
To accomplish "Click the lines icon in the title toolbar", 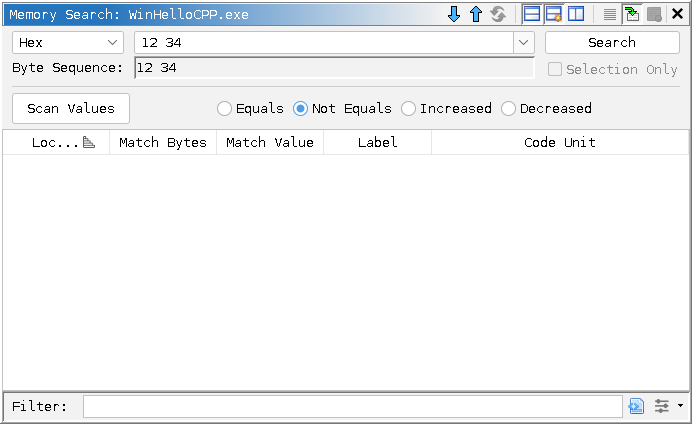I will [x=610, y=14].
